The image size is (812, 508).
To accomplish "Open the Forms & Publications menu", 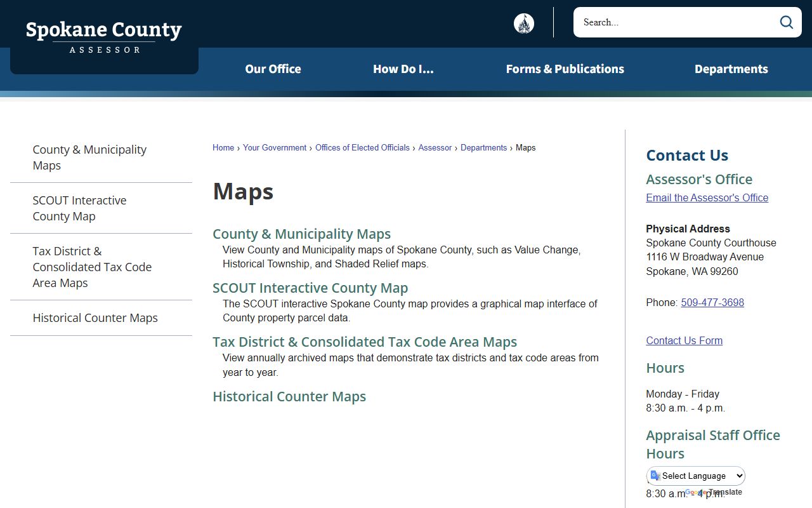I will click(565, 69).
